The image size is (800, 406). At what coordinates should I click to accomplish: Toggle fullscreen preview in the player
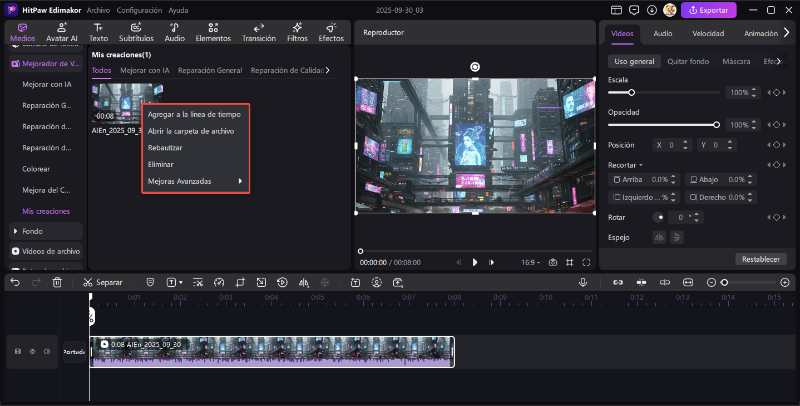click(x=586, y=262)
